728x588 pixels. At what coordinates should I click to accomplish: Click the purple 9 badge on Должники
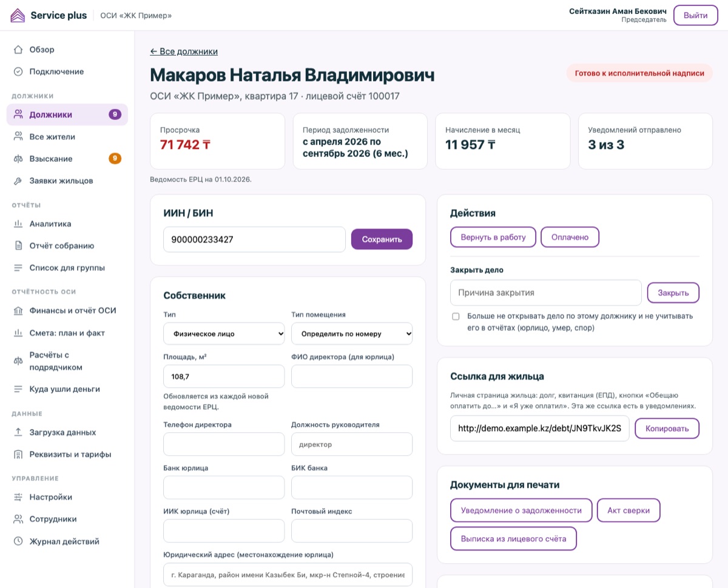click(115, 115)
